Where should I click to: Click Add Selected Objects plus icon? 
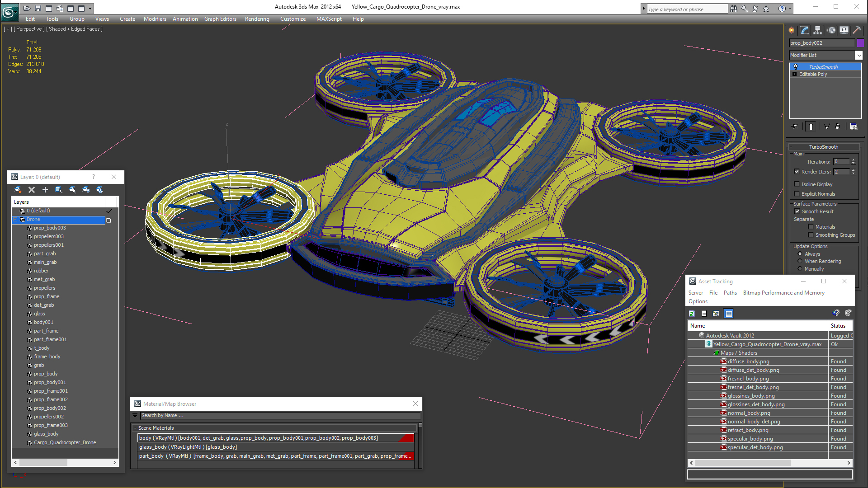point(45,190)
